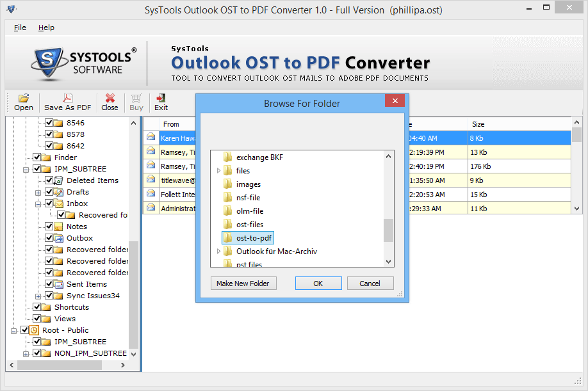Click the Size column header
The height and width of the screenshot is (391, 588).
click(x=478, y=124)
